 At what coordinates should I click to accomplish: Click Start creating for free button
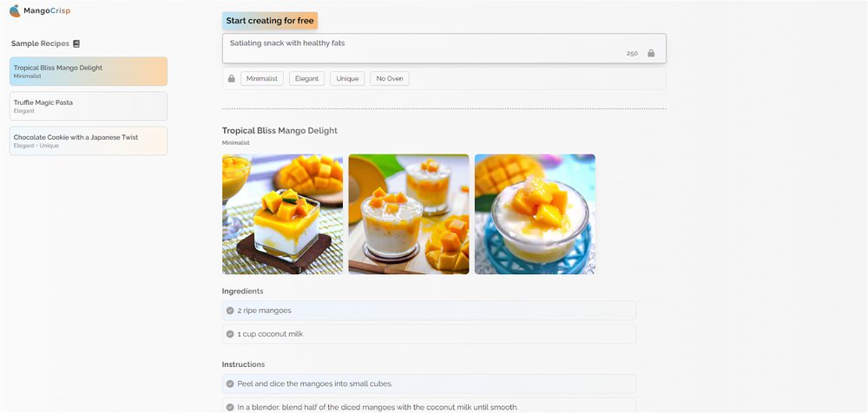[x=270, y=21]
